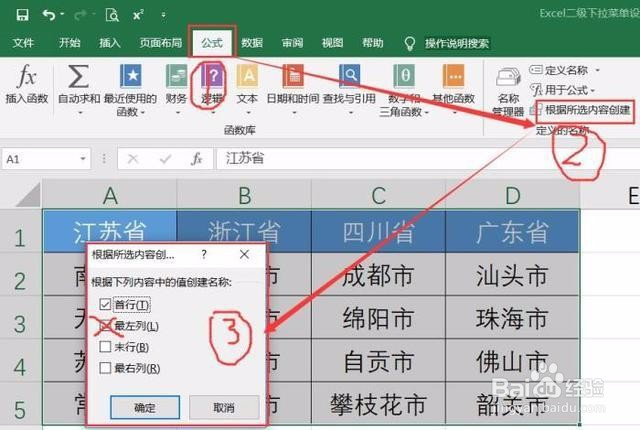Click the 操作说明搜索 search box
The width and height of the screenshot is (640, 430).
pyautogui.click(x=457, y=43)
